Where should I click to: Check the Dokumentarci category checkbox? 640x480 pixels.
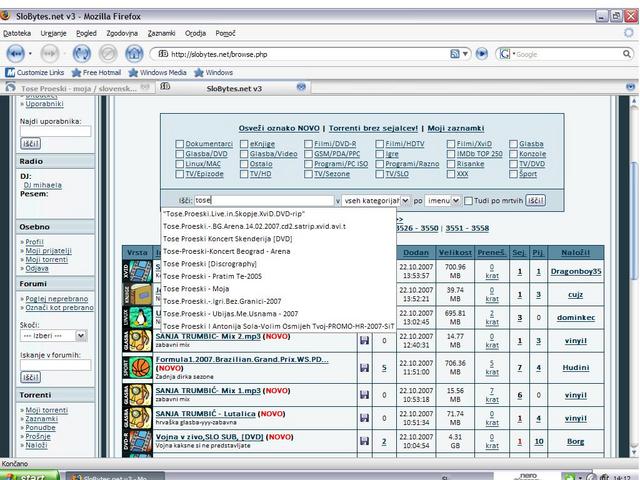179,144
